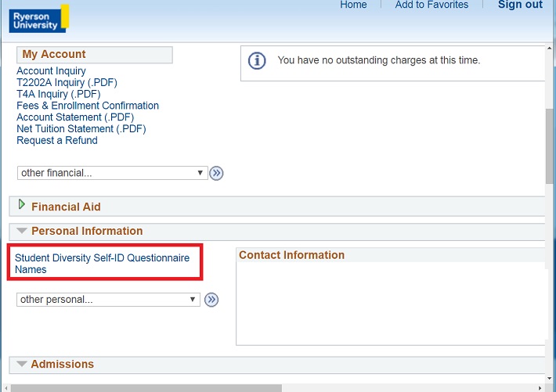Screen dimensions: 556x392
Task: Open T2202A Inquiry PDF link
Action: (66, 83)
